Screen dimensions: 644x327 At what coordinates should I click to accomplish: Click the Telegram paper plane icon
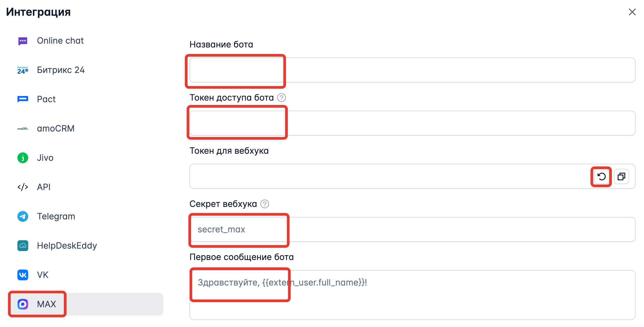point(23,216)
